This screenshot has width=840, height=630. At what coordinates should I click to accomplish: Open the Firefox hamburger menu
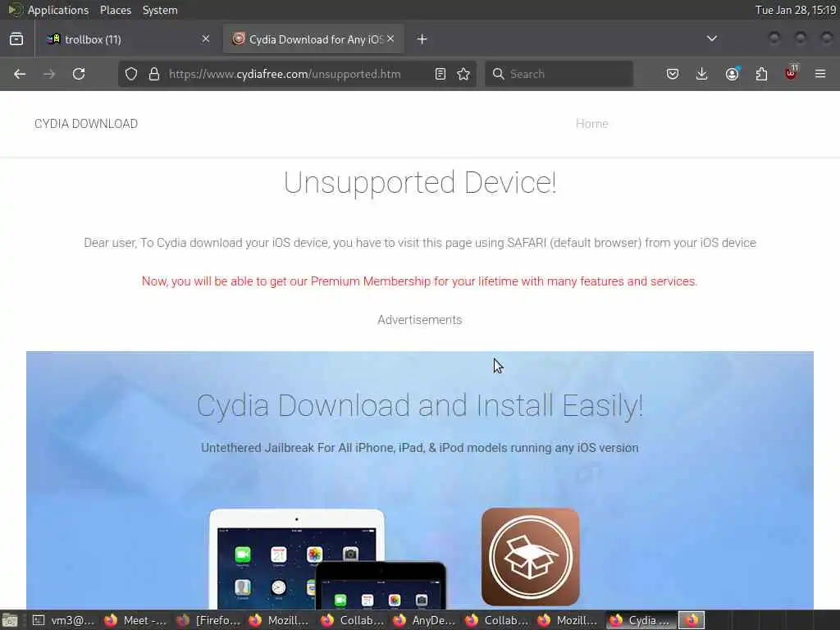click(820, 74)
